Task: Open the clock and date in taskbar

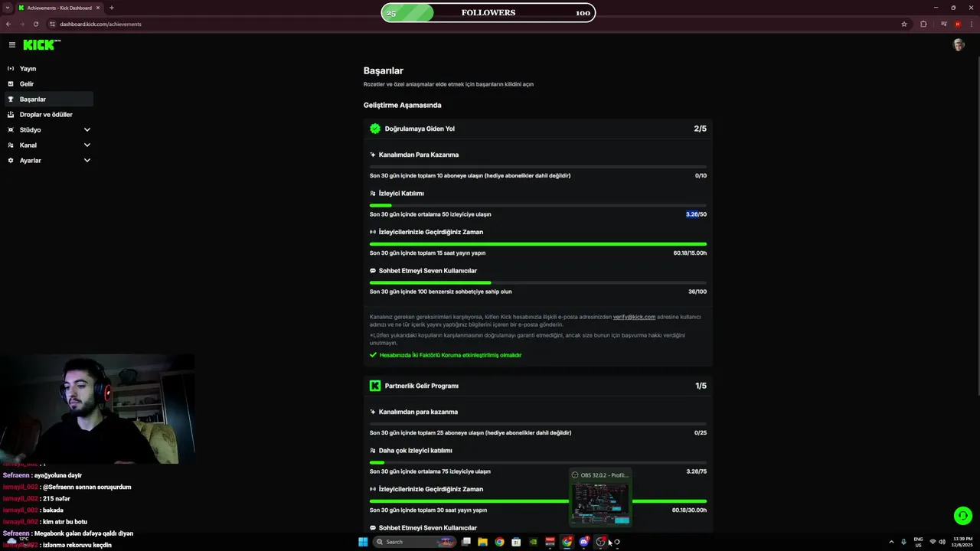Action: 963,542
